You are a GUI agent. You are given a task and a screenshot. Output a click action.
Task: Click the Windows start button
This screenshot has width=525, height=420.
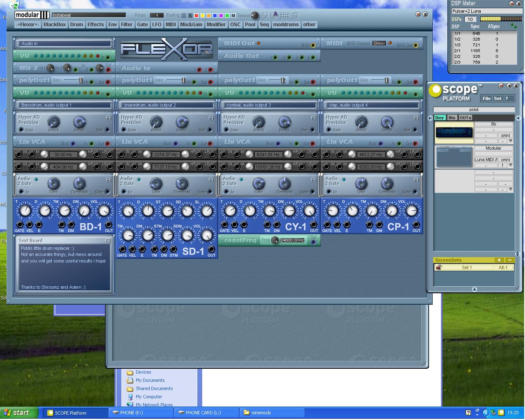(x=19, y=413)
